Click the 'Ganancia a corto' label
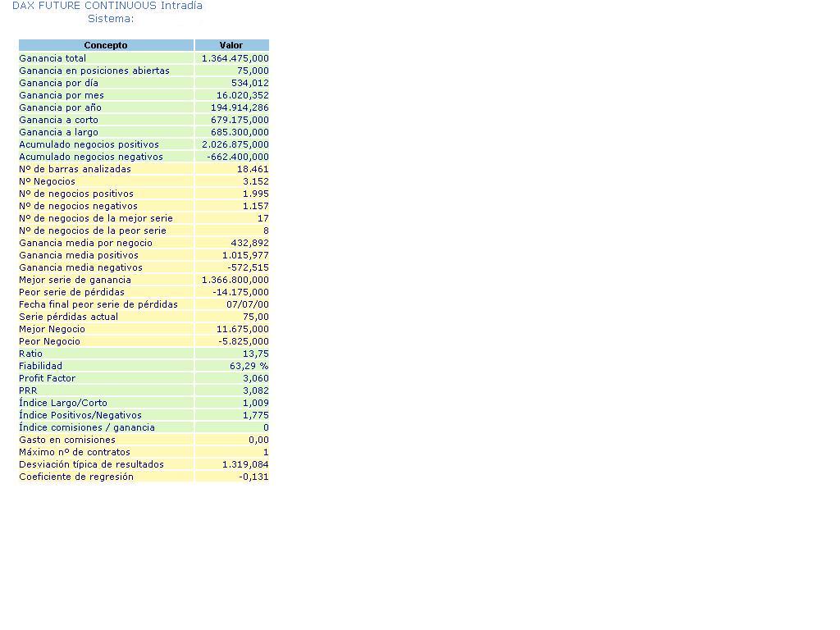 tap(58, 120)
